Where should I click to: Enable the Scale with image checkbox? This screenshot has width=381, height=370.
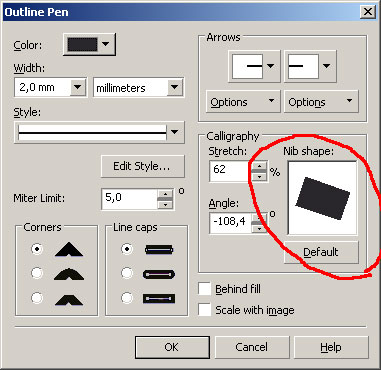click(x=204, y=310)
